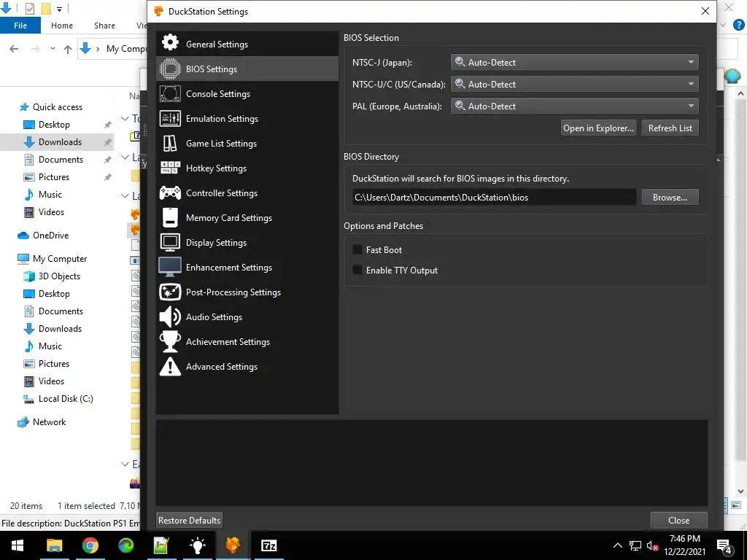This screenshot has height=560, width=747.
Task: Open Explorer recent locations dropdown
Action: tap(53, 49)
